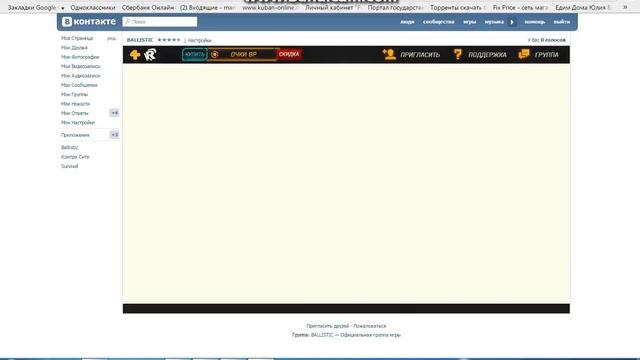Open the (2) Входящие mail bookmark
The width and height of the screenshot is (640, 360).
point(208,8)
